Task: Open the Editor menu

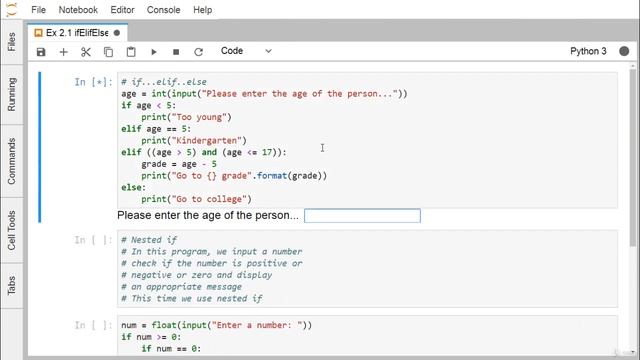Action: pos(122,10)
